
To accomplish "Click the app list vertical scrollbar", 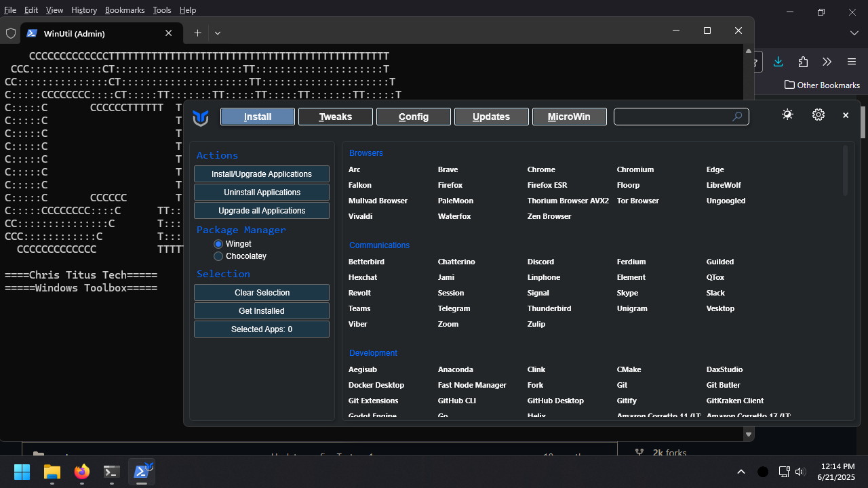I will (x=845, y=170).
